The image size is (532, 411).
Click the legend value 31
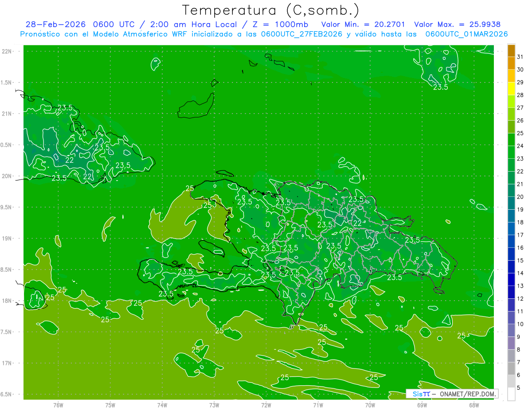coord(520,57)
